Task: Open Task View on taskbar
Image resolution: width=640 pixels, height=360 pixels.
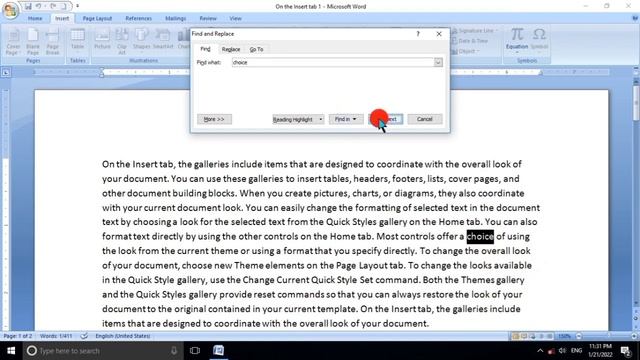Action: pyautogui.click(x=195, y=351)
